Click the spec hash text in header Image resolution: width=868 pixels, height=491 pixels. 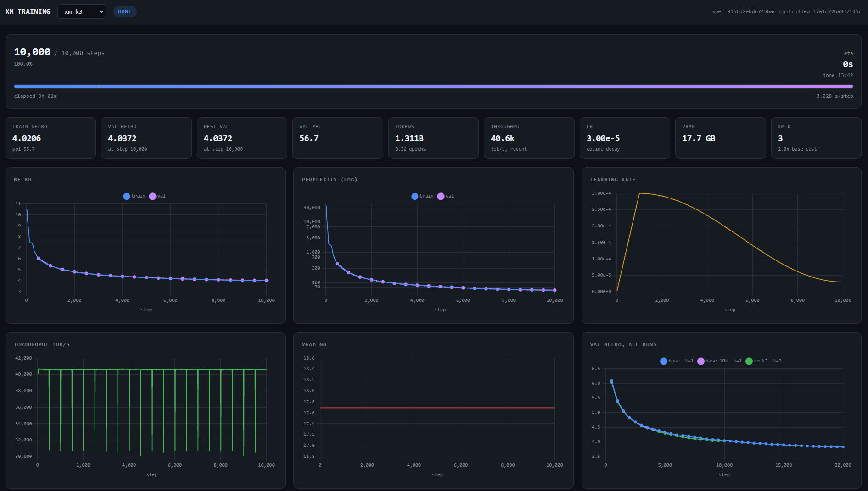(x=787, y=11)
